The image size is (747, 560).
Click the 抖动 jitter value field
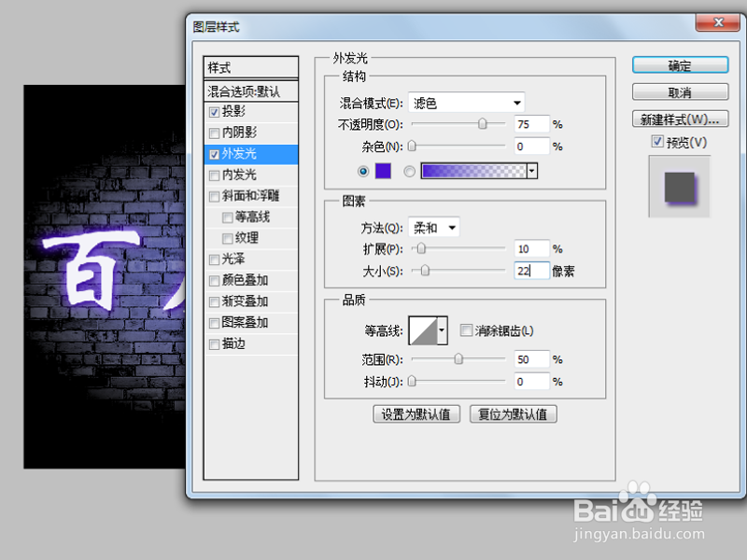point(531,382)
